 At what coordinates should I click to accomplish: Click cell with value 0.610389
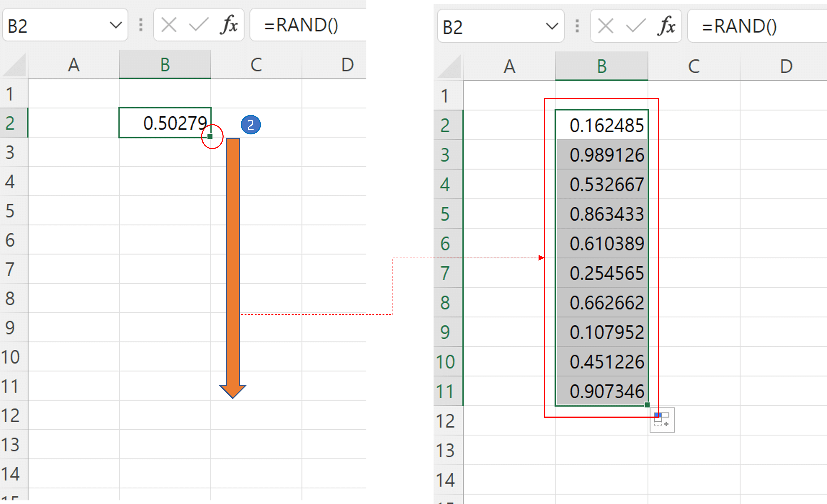coord(602,243)
